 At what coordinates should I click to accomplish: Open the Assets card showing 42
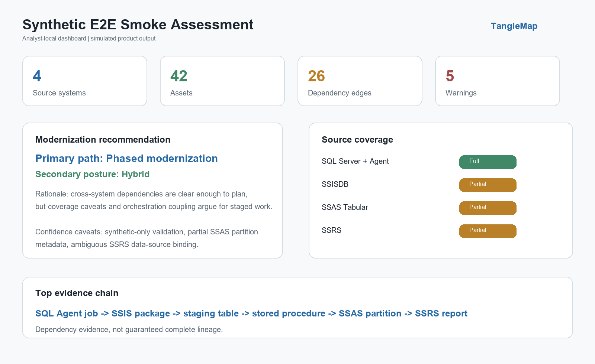click(222, 81)
